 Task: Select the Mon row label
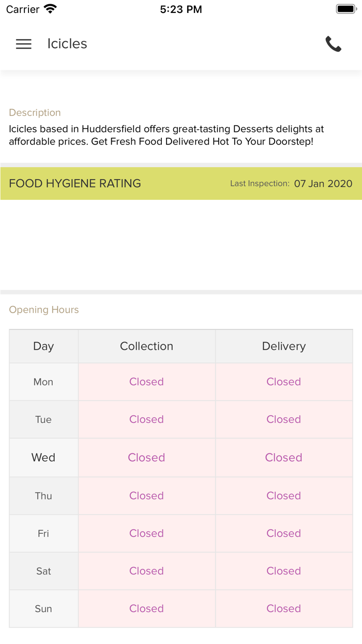pyautogui.click(x=43, y=382)
